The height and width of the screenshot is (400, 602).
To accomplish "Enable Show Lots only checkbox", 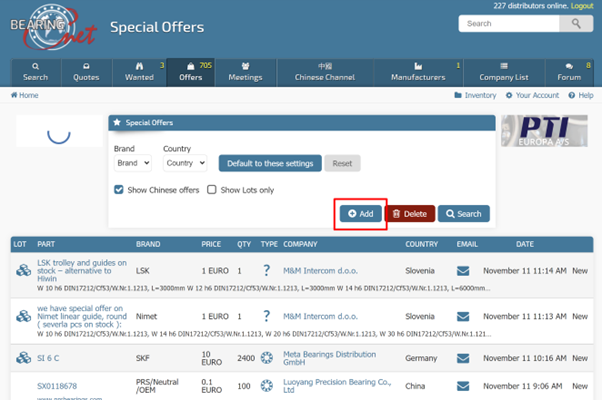I will [212, 190].
